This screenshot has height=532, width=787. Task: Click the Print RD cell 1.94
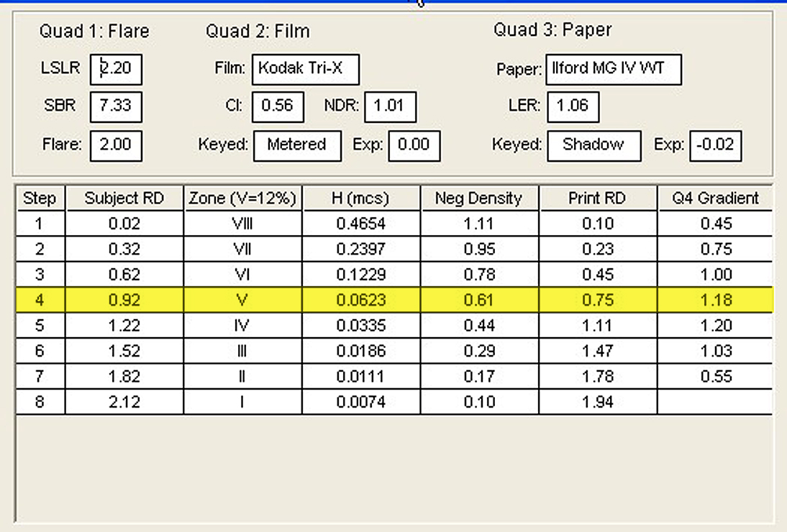tap(598, 402)
